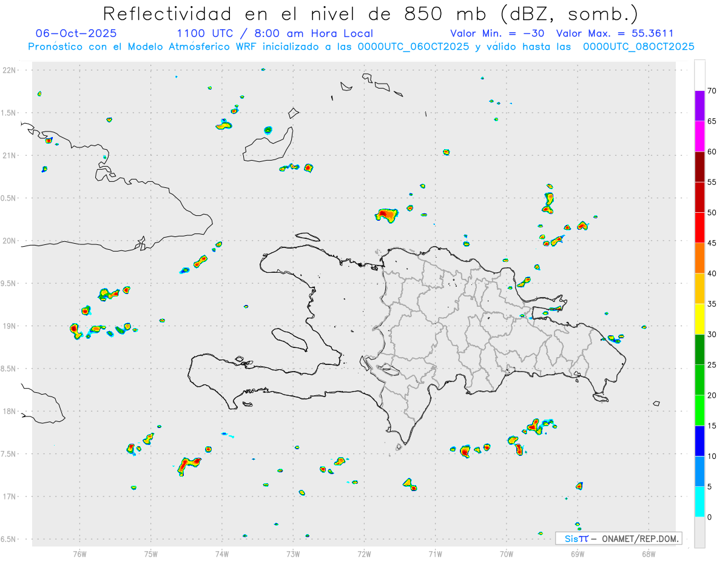
Task: Click the magenta 60–65 dBZ colorbar segment
Action: point(700,136)
